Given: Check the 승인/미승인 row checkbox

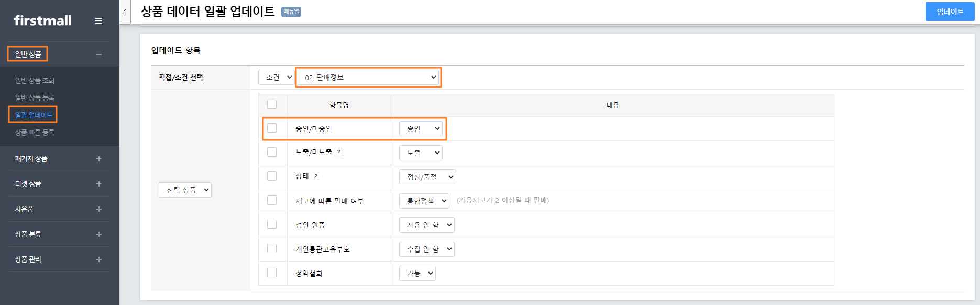Looking at the screenshot, I should point(272,128).
